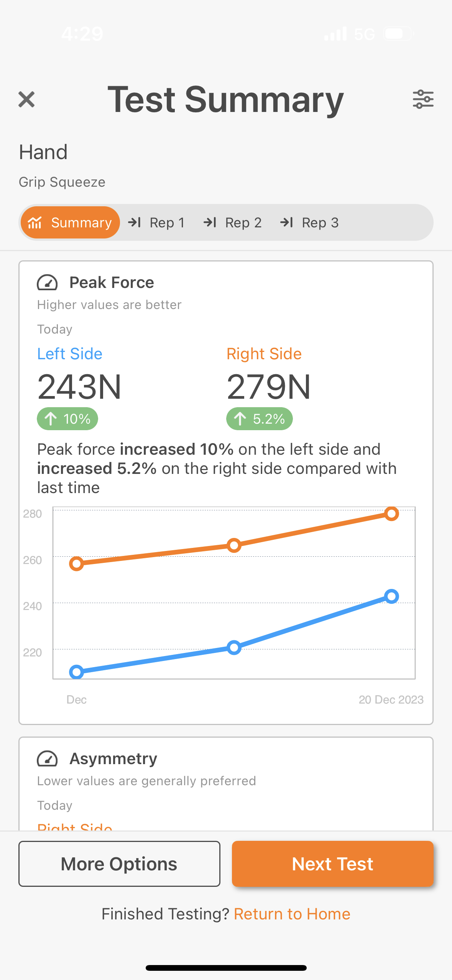452x980 pixels.
Task: Select the chart icon on the Summary tab
Action: coord(35,222)
